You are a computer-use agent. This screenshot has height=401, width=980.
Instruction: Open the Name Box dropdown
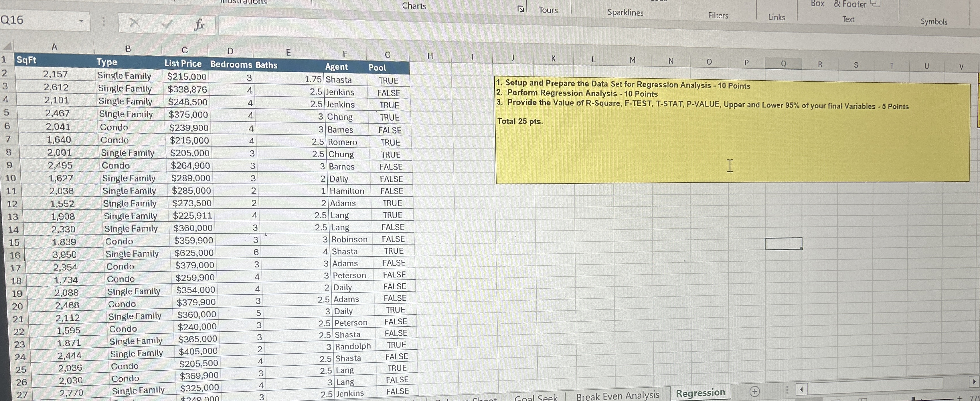pyautogui.click(x=82, y=21)
